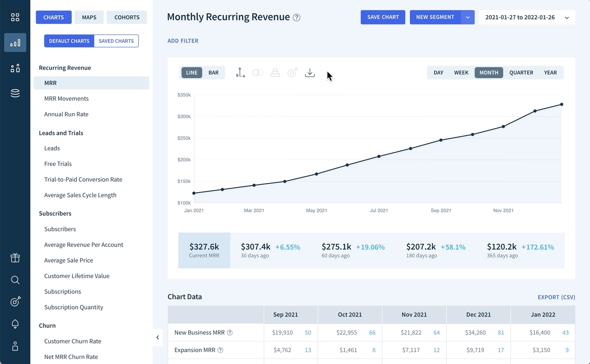The width and height of the screenshot is (590, 364).
Task: Click the SAVE CHART button
Action: 383,17
